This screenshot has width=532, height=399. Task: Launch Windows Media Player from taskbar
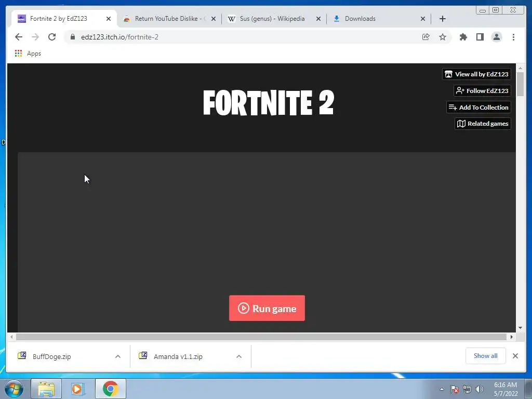pyautogui.click(x=78, y=389)
